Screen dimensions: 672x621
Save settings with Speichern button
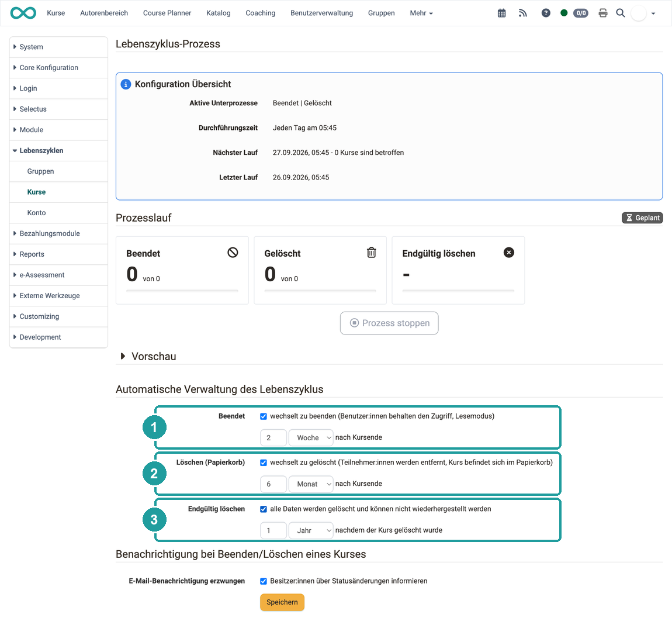(x=282, y=602)
